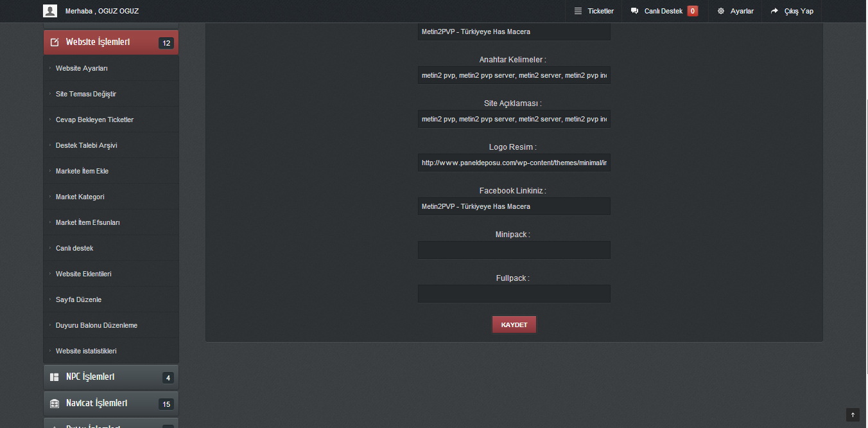
Task: Click the Site Açıklaması input field
Action: [x=514, y=119]
